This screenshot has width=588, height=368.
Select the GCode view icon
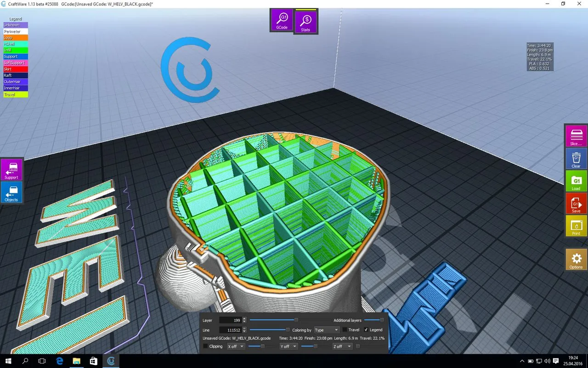[x=281, y=20]
